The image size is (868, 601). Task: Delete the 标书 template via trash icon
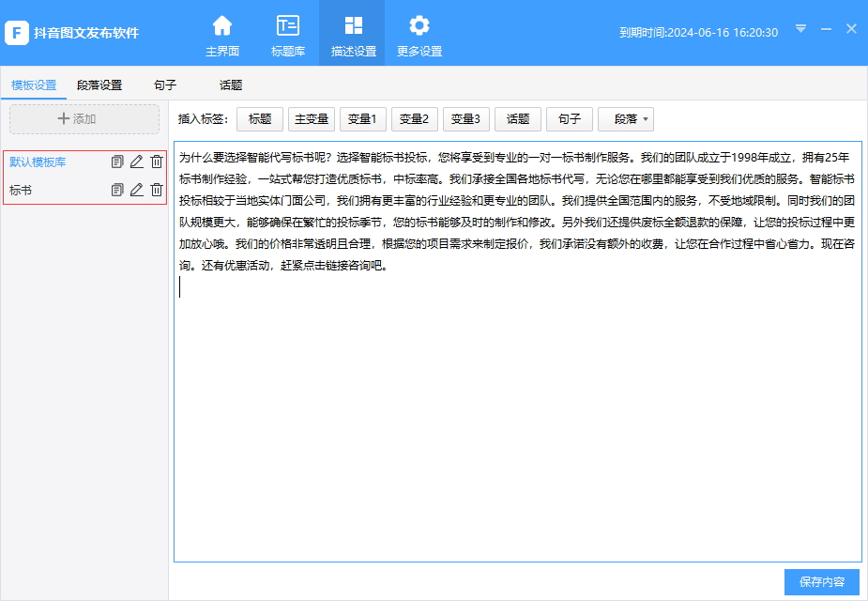coord(156,189)
